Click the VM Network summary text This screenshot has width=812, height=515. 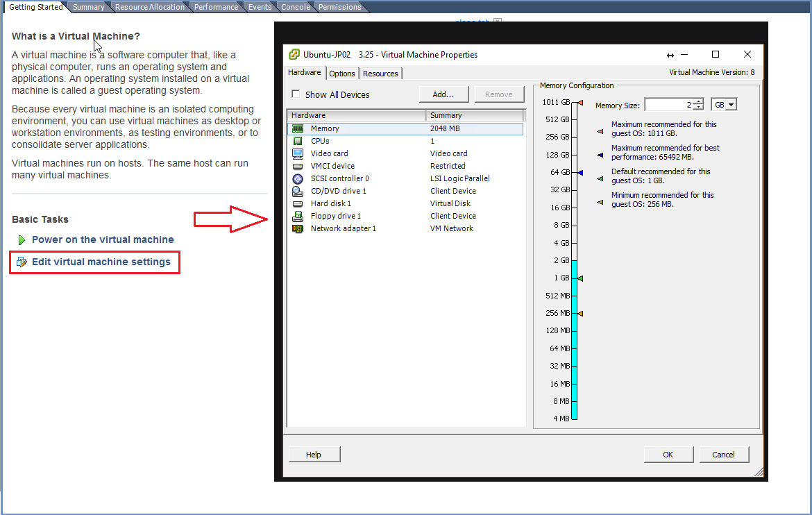tap(452, 228)
